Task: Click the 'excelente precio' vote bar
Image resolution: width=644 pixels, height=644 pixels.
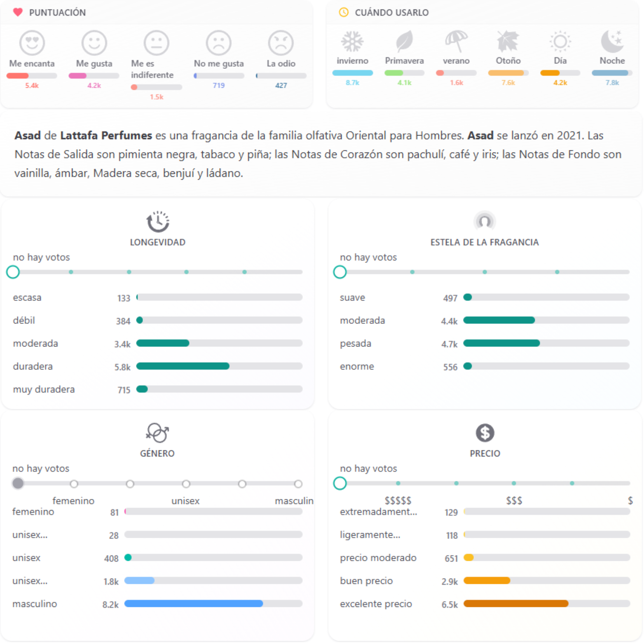Action: coord(546,604)
